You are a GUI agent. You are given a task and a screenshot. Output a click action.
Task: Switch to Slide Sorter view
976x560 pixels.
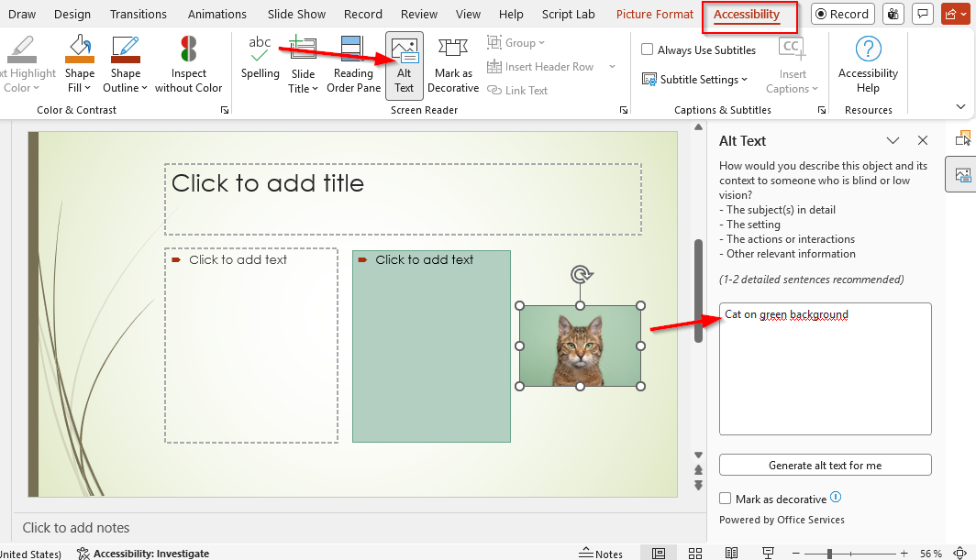coord(695,554)
